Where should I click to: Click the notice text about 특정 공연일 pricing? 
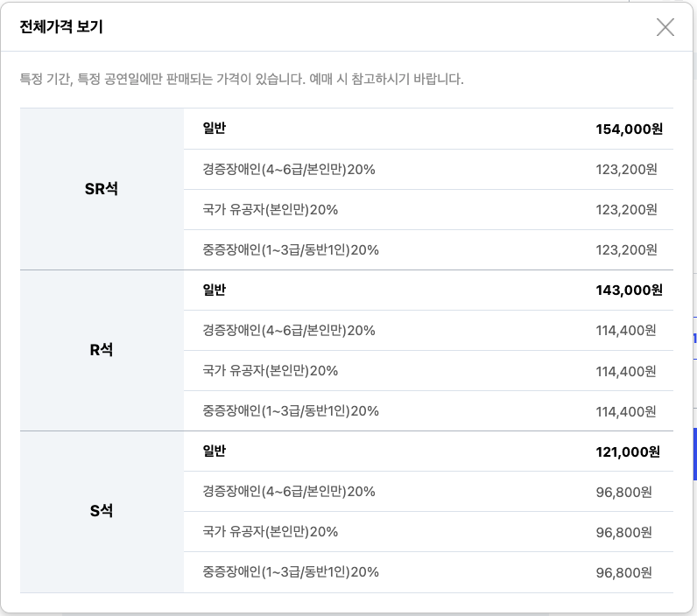[x=242, y=79]
